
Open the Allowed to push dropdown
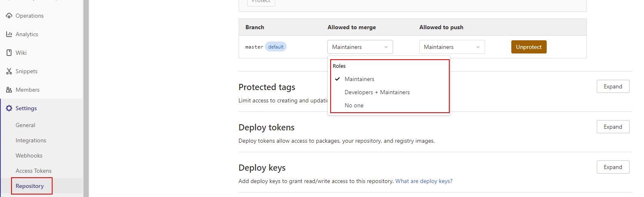click(x=452, y=47)
